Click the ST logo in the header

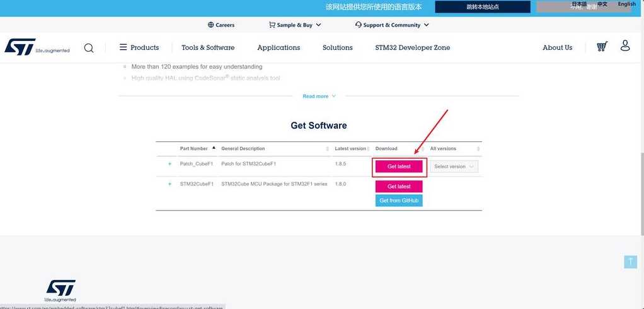(x=37, y=47)
